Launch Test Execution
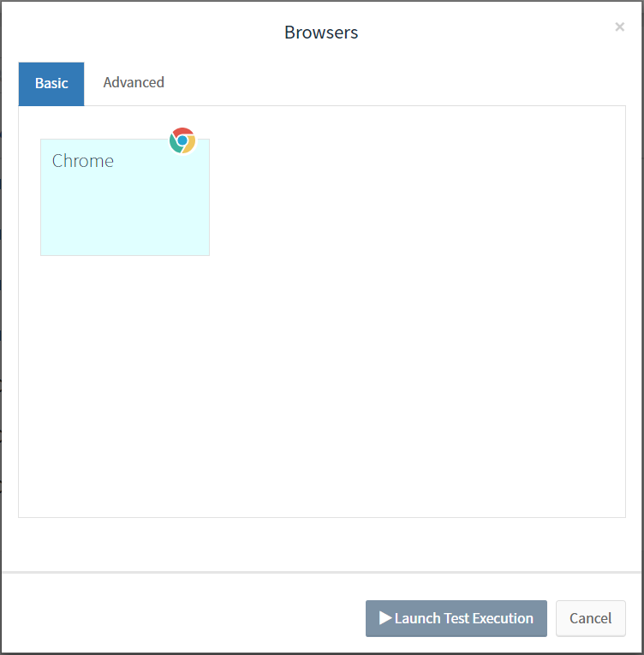The width and height of the screenshot is (644, 655). click(x=456, y=618)
